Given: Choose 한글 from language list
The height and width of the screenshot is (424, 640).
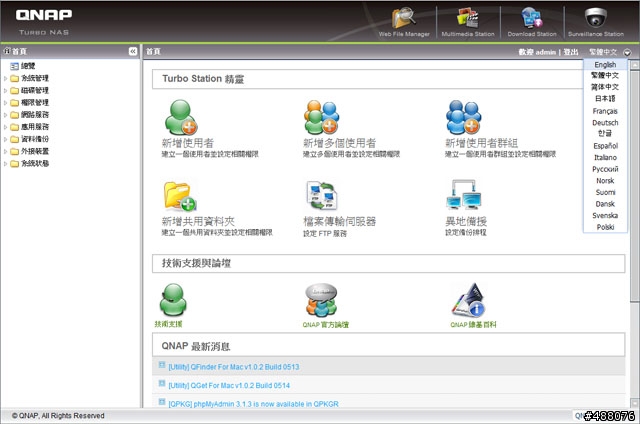Looking at the screenshot, I should point(605,133).
